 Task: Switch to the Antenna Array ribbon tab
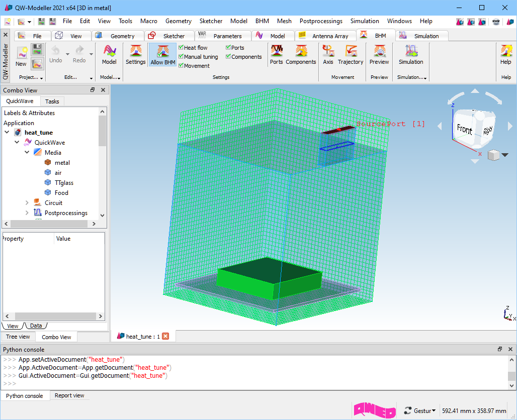[325, 36]
